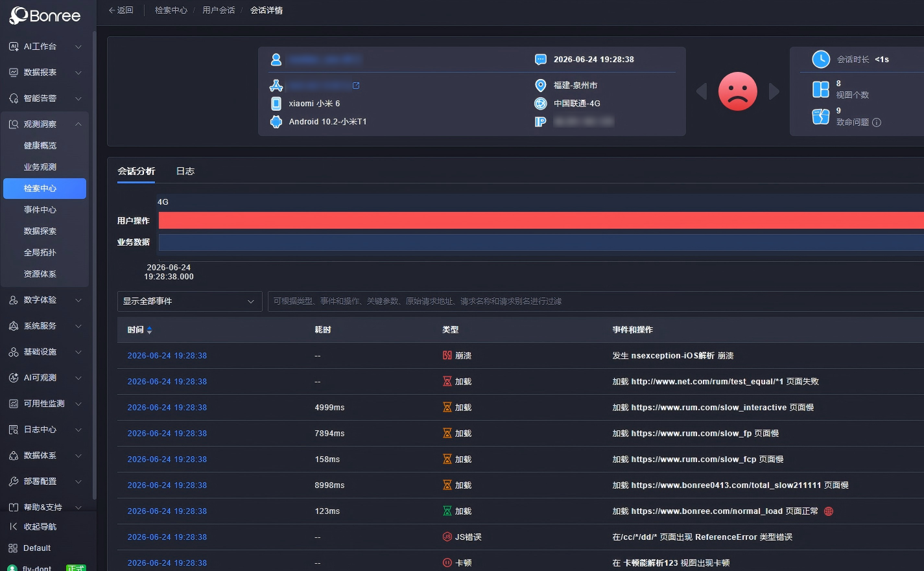The image size is (924, 571).
Task: Click the 观测洞察 sidebar icon
Action: click(x=14, y=124)
